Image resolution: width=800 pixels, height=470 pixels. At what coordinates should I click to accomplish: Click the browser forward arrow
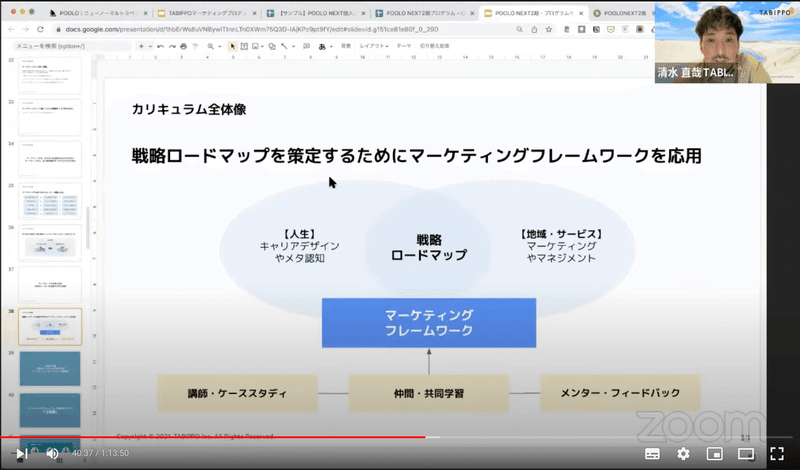pyautogui.click(x=26, y=30)
